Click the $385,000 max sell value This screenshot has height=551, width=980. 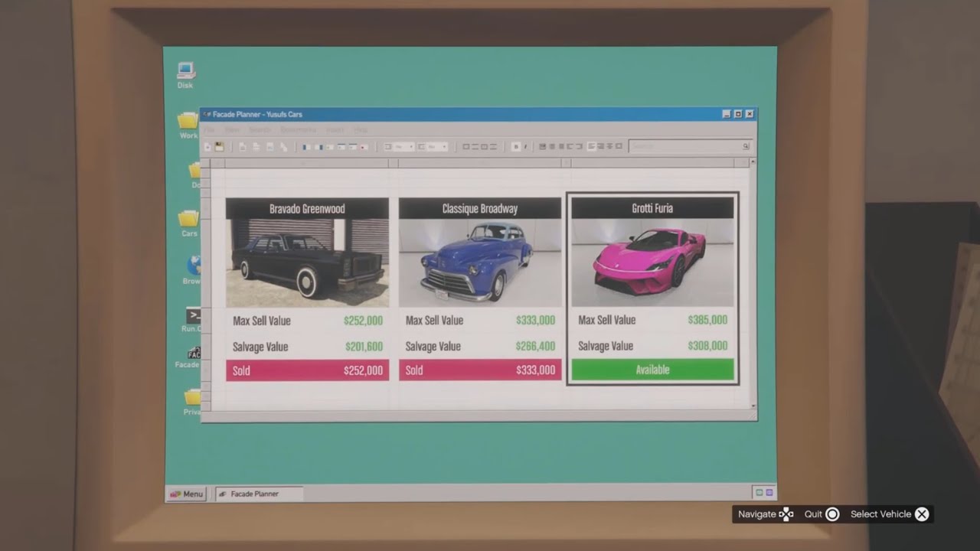(x=707, y=320)
